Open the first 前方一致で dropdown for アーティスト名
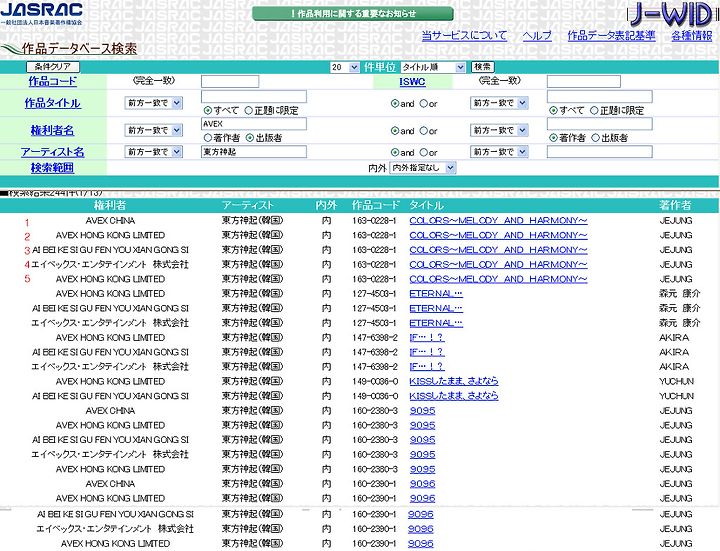Screen dimensions: 720x551 (x=153, y=152)
